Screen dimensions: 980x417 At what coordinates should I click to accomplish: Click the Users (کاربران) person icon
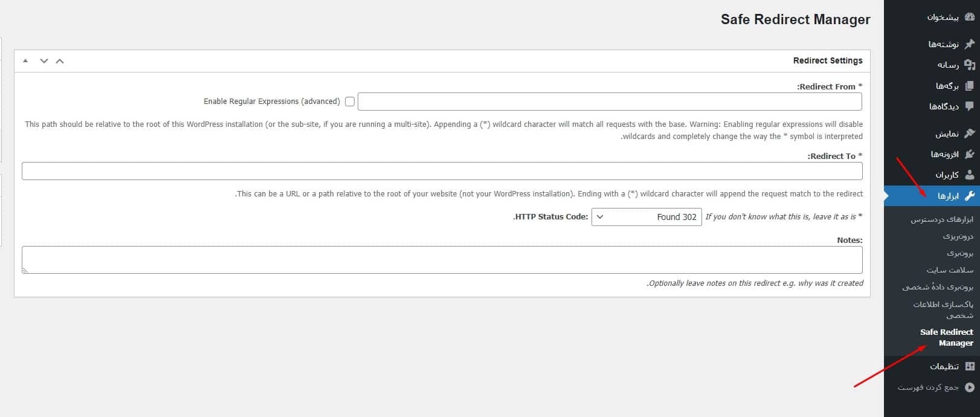(969, 175)
